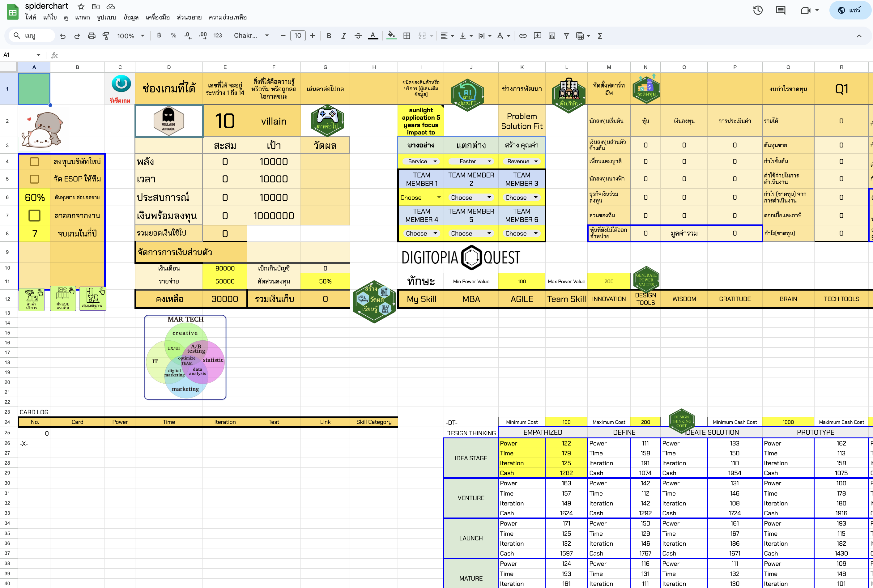Toggle strikethrough formatting

point(358,36)
